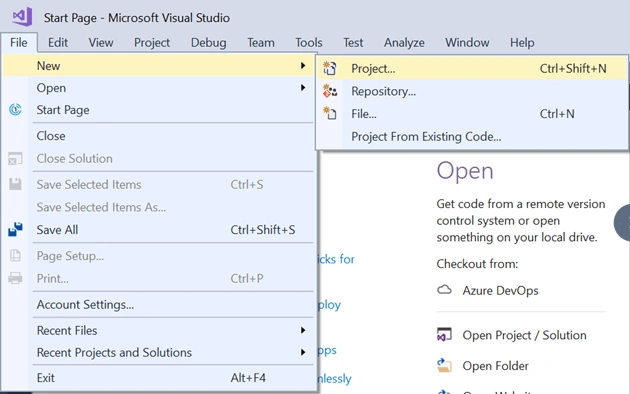The image size is (630, 394).
Task: Select Recent Files menu entry
Action: pos(159,330)
